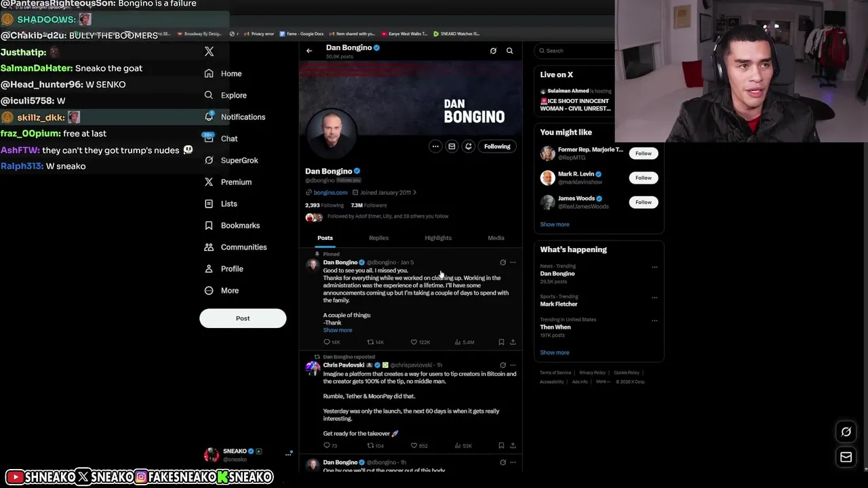Click in the Search field
Viewport: 868px width, 488px height.
click(x=576, y=51)
